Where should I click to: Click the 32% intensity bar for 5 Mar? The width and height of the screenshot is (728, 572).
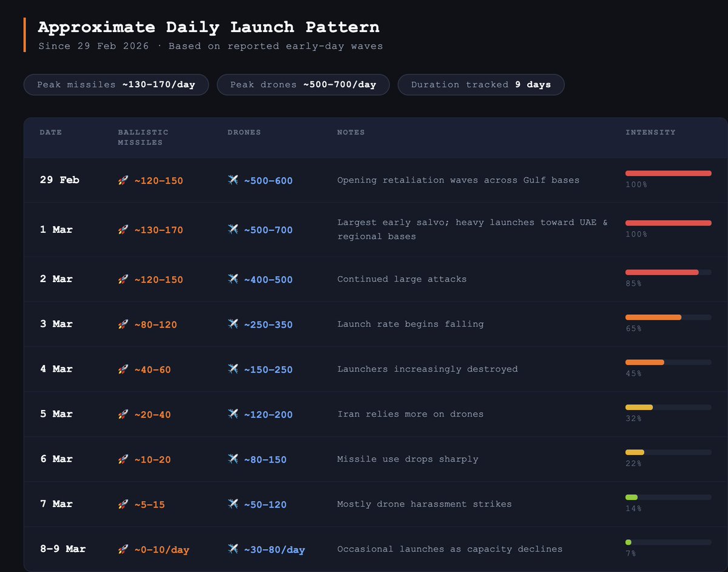point(669,407)
